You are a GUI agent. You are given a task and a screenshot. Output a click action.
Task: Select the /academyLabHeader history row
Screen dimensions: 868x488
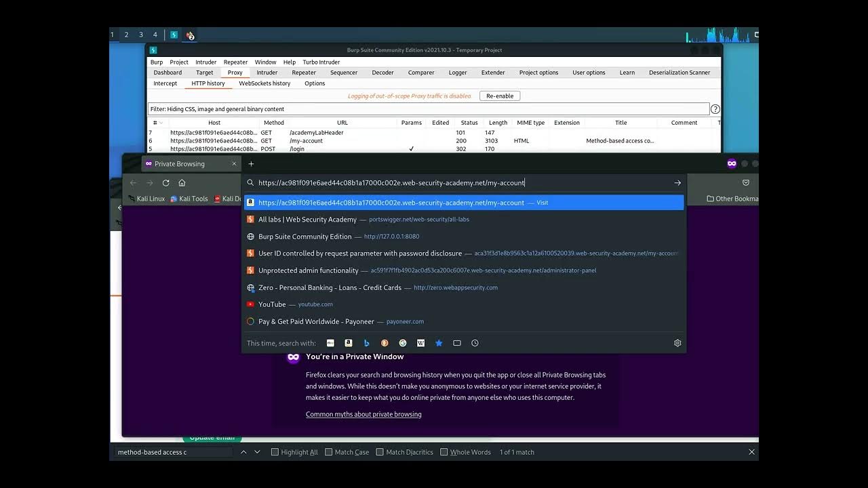click(x=434, y=133)
